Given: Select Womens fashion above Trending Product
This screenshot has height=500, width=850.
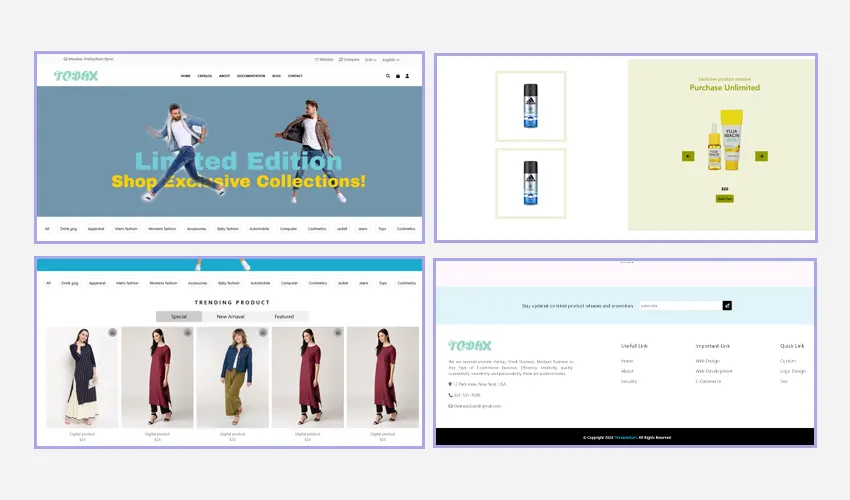Looking at the screenshot, I should tap(163, 283).
